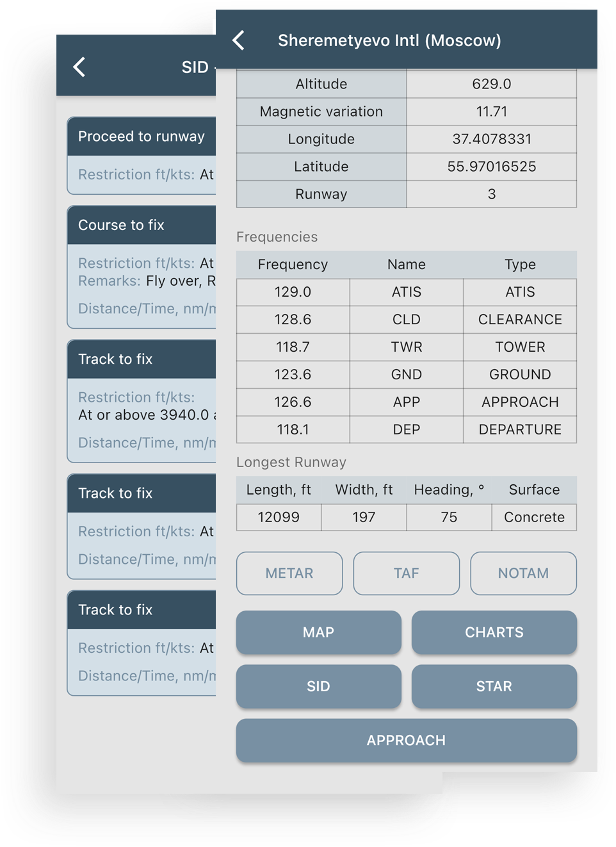Click the Altitude value 629.0
This screenshot has height=847, width=616.
click(492, 84)
